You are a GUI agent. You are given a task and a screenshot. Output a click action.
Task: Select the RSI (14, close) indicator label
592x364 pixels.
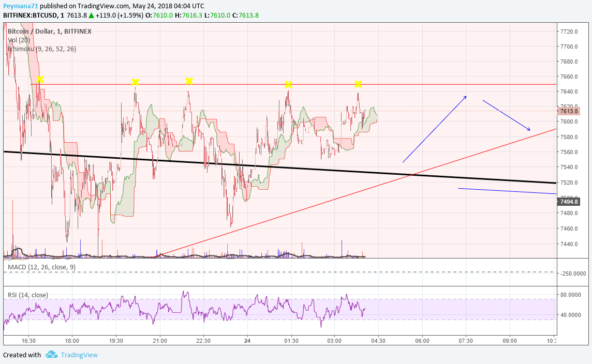[28, 295]
